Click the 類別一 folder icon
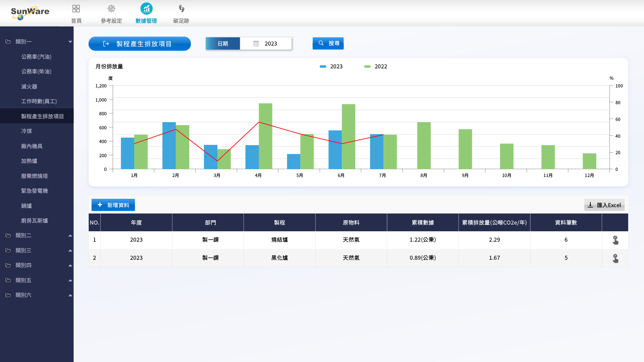 coord(8,42)
